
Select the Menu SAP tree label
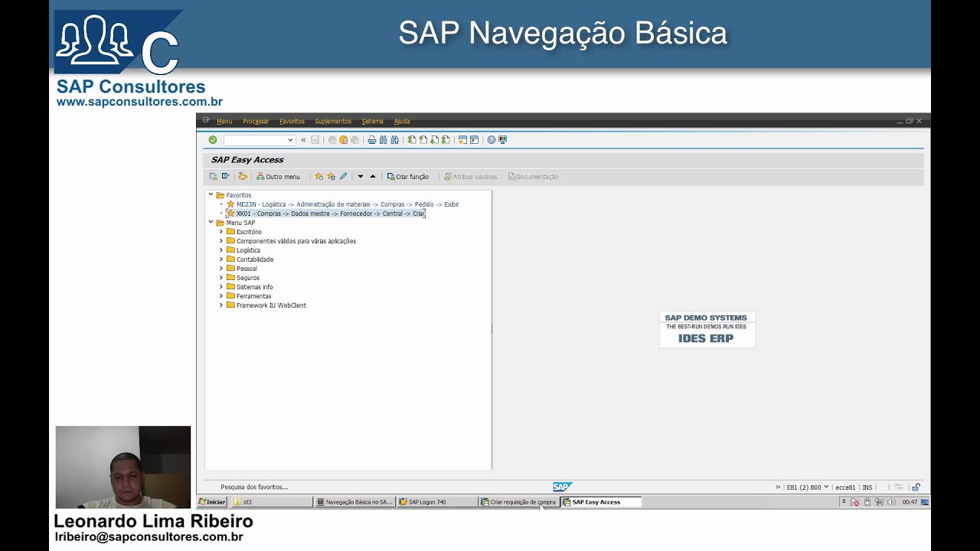pyautogui.click(x=240, y=223)
